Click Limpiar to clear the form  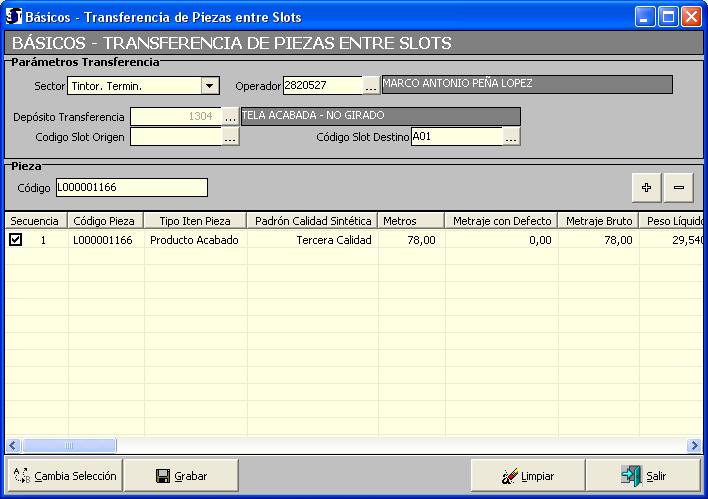527,476
